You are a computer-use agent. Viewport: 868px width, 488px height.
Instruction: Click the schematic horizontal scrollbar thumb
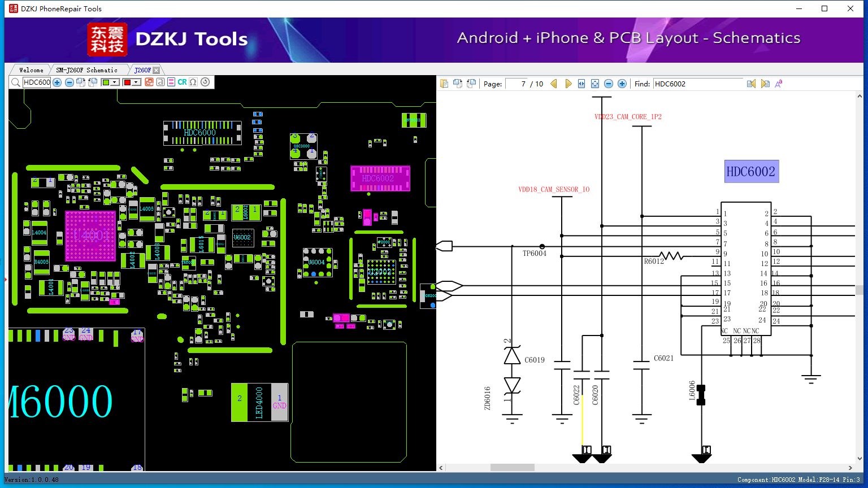tap(513, 468)
